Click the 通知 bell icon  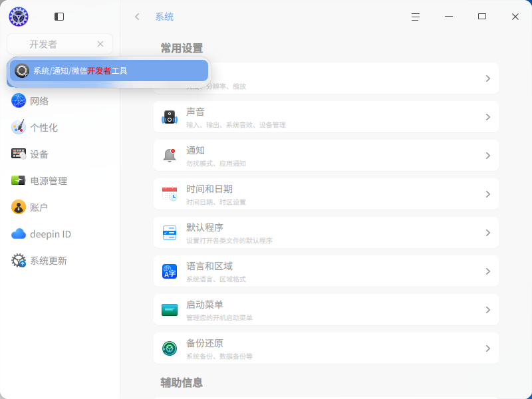pos(170,156)
